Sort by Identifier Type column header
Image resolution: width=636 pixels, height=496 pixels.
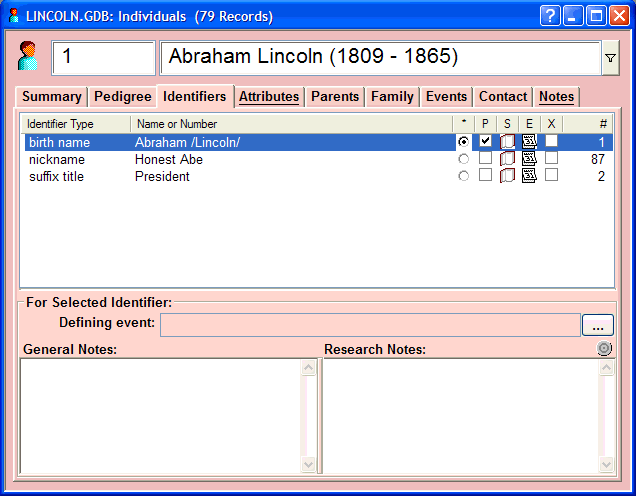[75, 124]
